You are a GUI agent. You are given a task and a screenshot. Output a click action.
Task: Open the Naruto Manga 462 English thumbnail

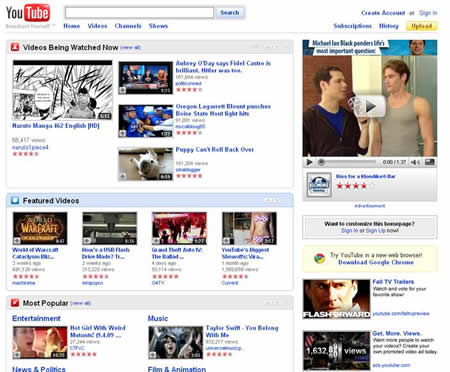pyautogui.click(x=62, y=90)
